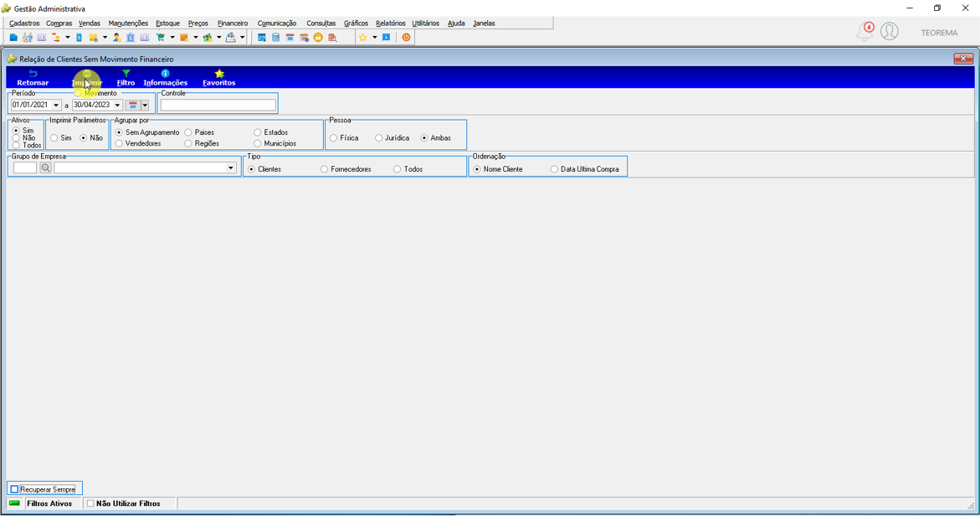This screenshot has height=516, width=980.
Task: Select Ativos Todos radio option
Action: [16, 145]
